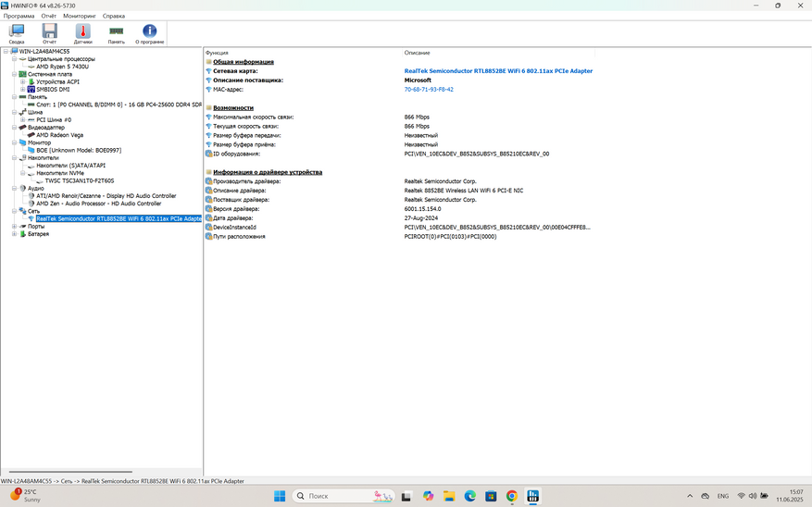Collapse the Центральные процессоры node
Viewport: 812px width, 507px height.
coord(14,59)
